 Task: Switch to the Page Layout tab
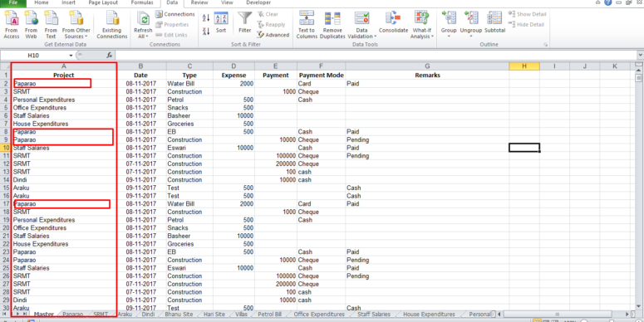coord(103,2)
